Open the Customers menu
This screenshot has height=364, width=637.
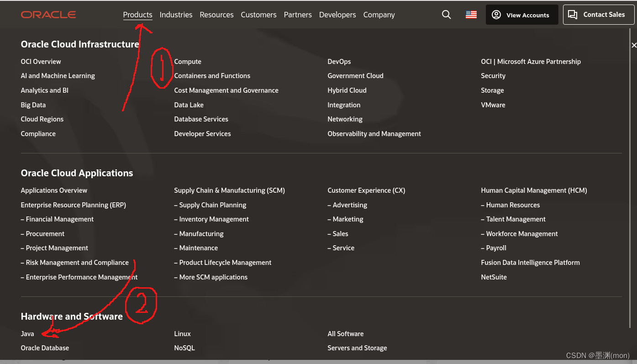(x=258, y=15)
